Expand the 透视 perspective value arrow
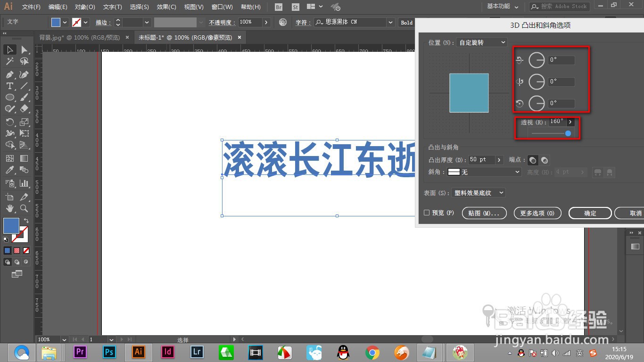Viewport: 644px width, 362px height. [570, 122]
